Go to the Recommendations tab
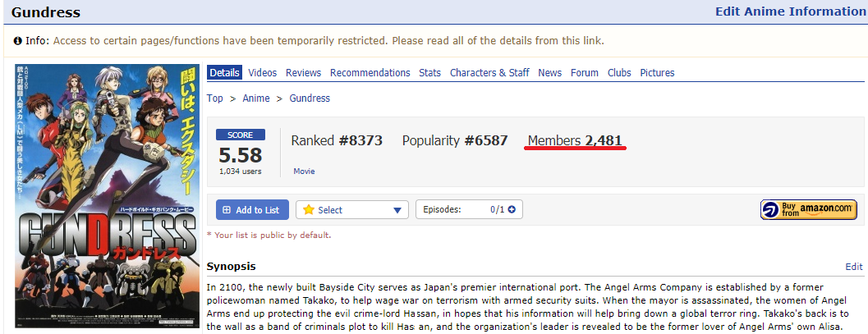This screenshot has width=868, height=334. 370,72
